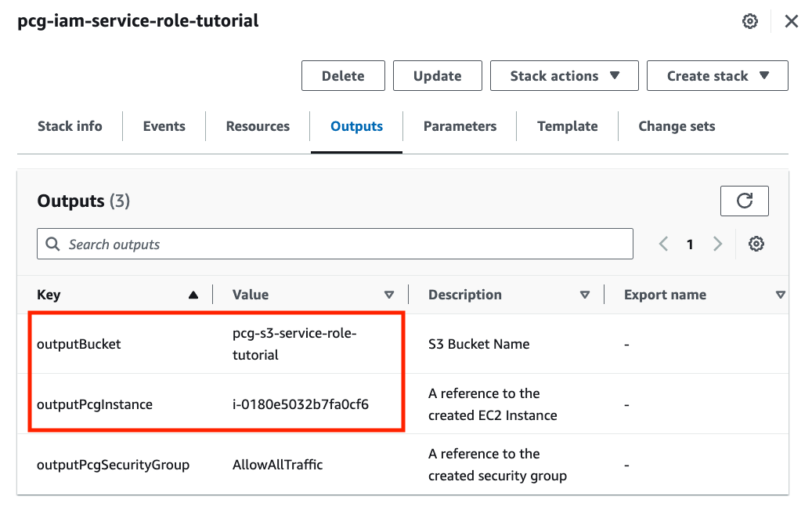Select the Outputs tab
The width and height of the screenshot is (812, 518).
(357, 126)
